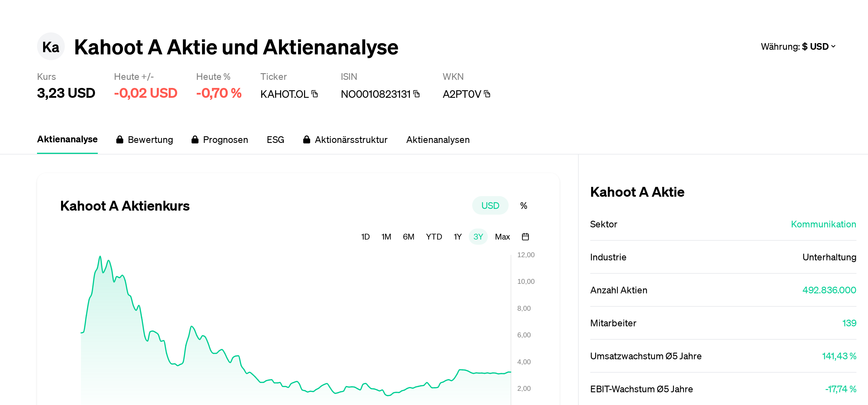Click the Industrie row label
868x405 pixels.
tap(608, 257)
